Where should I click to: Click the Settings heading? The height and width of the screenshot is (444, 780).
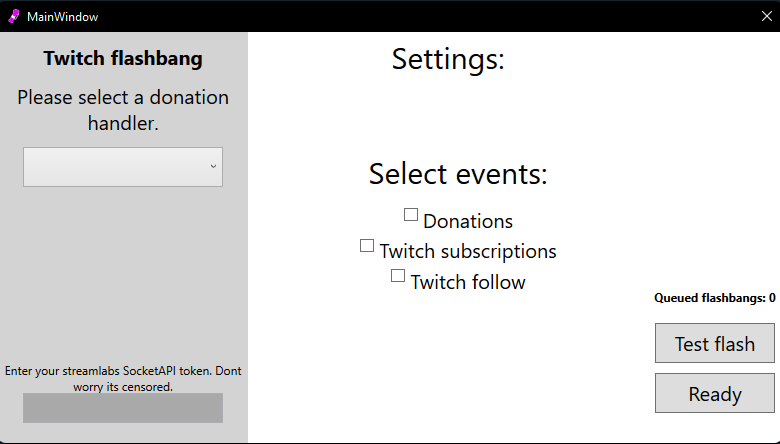coord(448,59)
